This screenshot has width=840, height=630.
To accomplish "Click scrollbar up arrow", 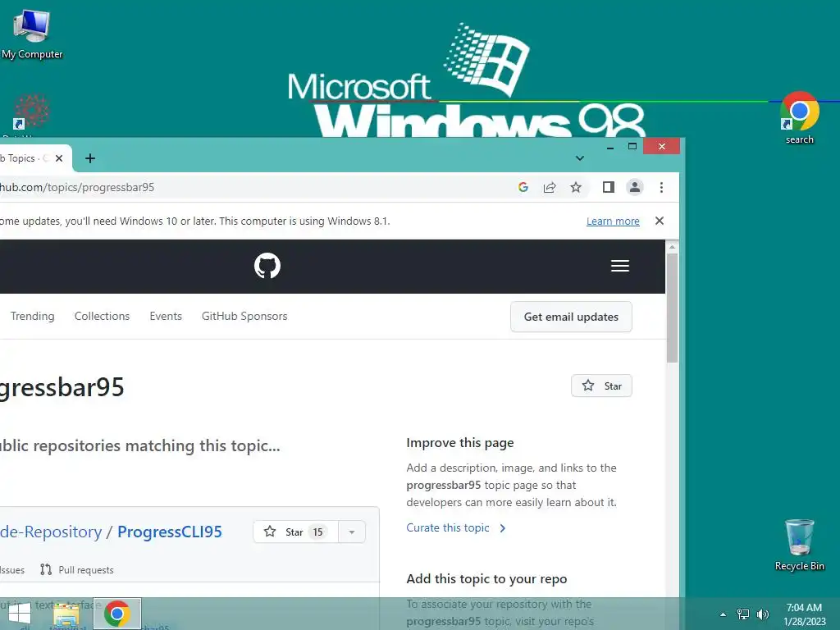I will pyautogui.click(x=673, y=246).
